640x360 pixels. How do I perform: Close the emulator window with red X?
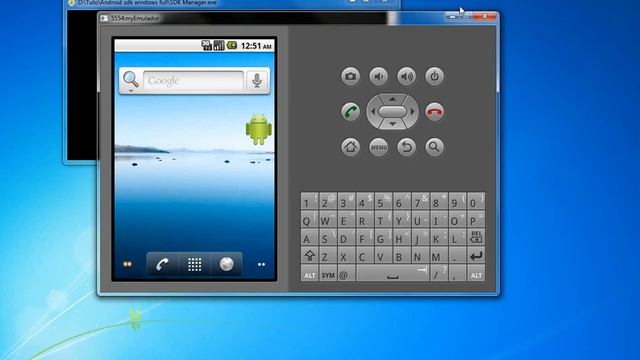point(484,16)
